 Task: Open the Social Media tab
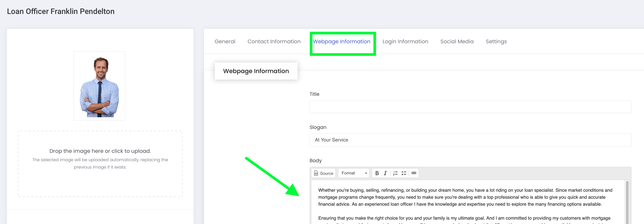point(457,42)
